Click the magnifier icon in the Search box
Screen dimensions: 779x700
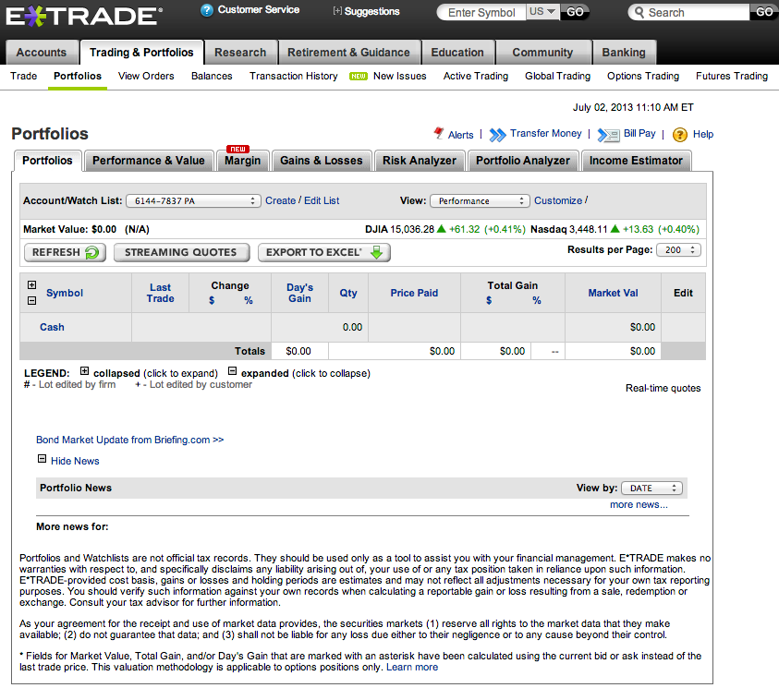(639, 12)
